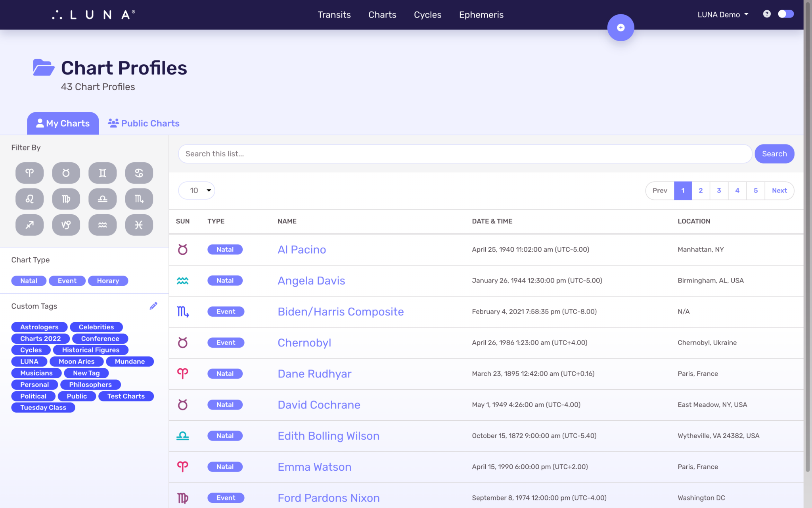Image resolution: width=812 pixels, height=508 pixels.
Task: Select the Sagittarius filter icon
Action: click(29, 225)
